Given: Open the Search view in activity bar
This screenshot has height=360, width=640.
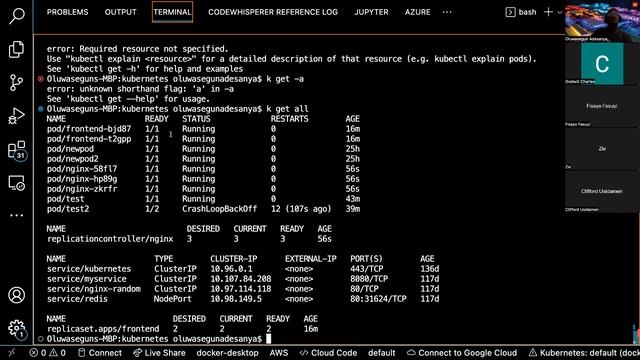Looking at the screenshot, I should [17, 16].
